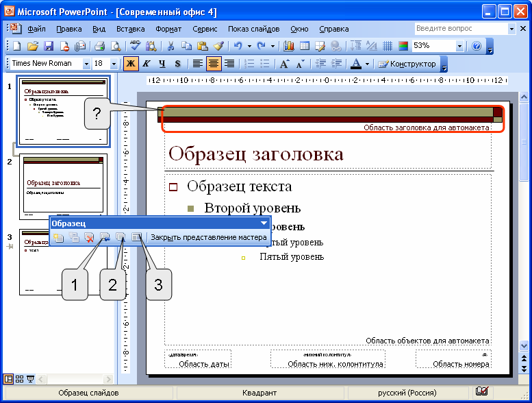Run the Spelling check icon
The height and width of the screenshot is (403, 532).
[135, 46]
